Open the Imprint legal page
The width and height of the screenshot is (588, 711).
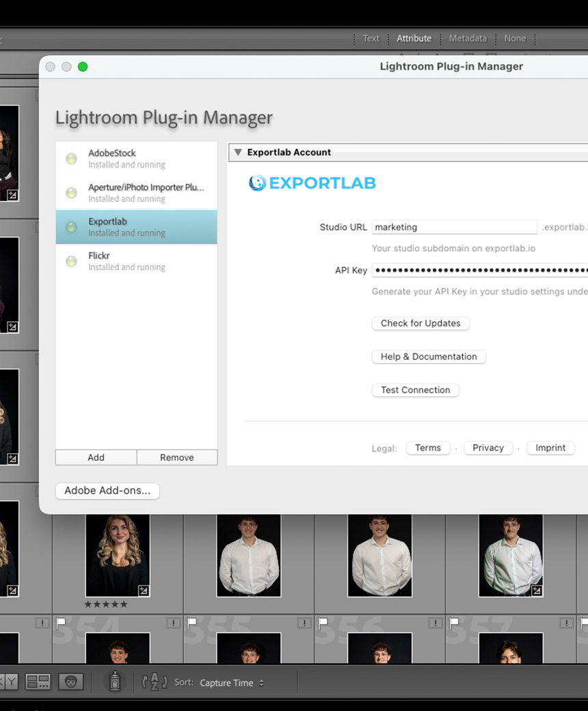click(x=550, y=448)
